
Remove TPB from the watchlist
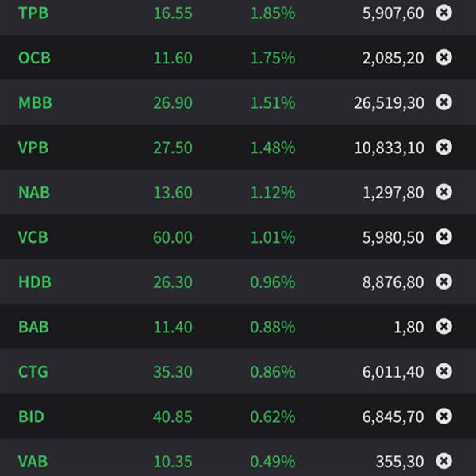click(444, 13)
